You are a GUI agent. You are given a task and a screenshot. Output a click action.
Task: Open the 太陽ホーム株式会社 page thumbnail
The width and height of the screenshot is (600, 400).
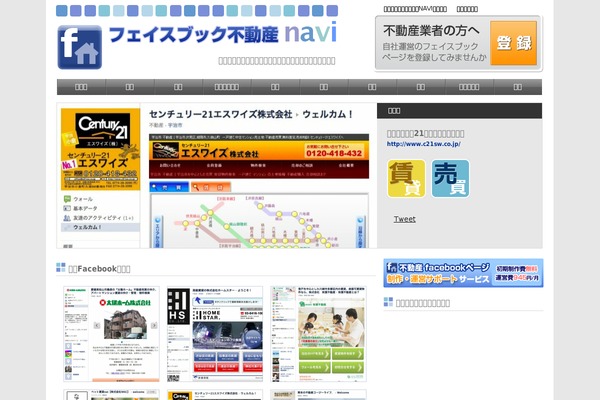[x=111, y=334]
